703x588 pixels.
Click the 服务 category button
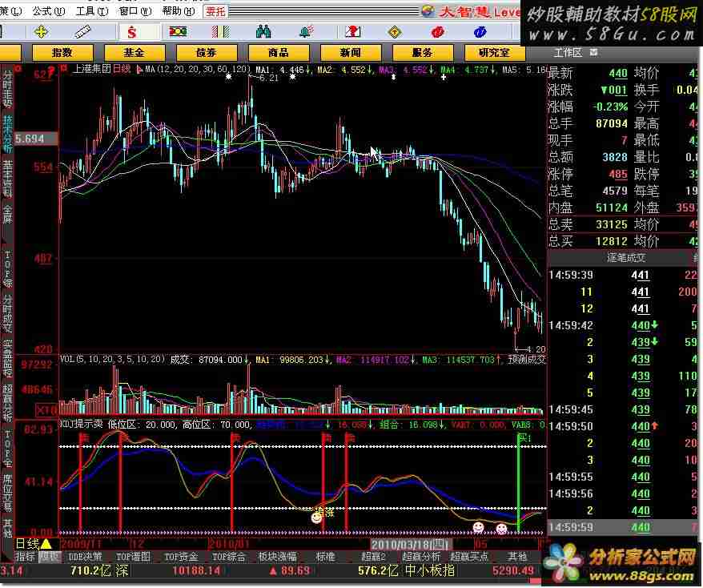point(422,53)
